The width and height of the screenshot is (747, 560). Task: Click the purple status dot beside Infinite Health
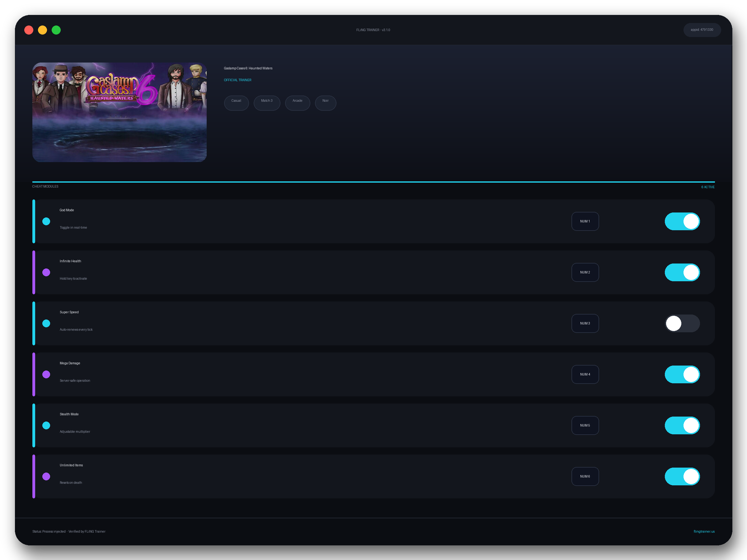pyautogui.click(x=46, y=273)
